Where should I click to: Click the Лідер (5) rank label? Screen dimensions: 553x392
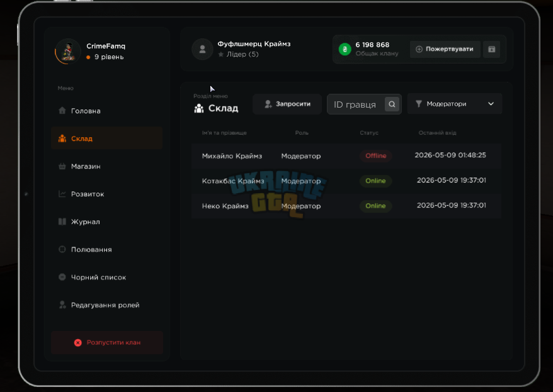pyautogui.click(x=242, y=54)
